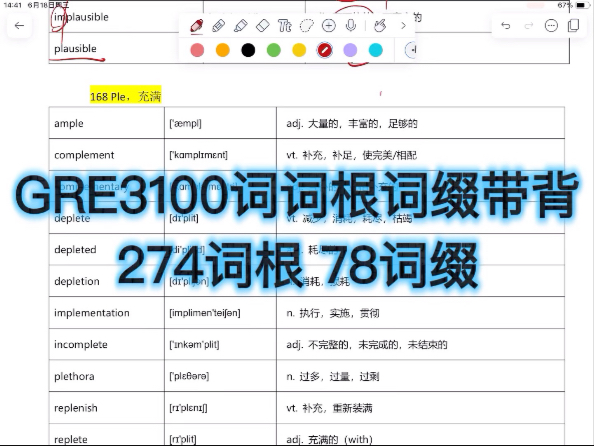Screen dimensions: 594x446
Task: Tap the word 'depleted'
Action: 75,250
